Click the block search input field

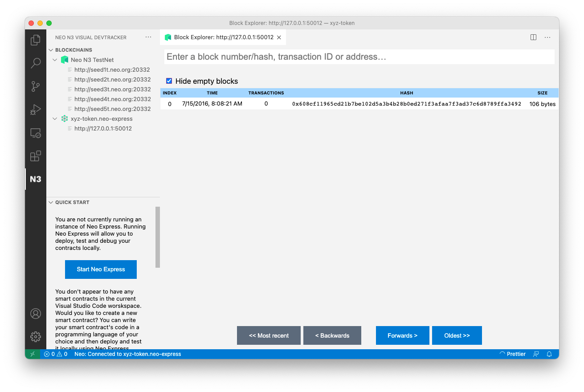359,57
